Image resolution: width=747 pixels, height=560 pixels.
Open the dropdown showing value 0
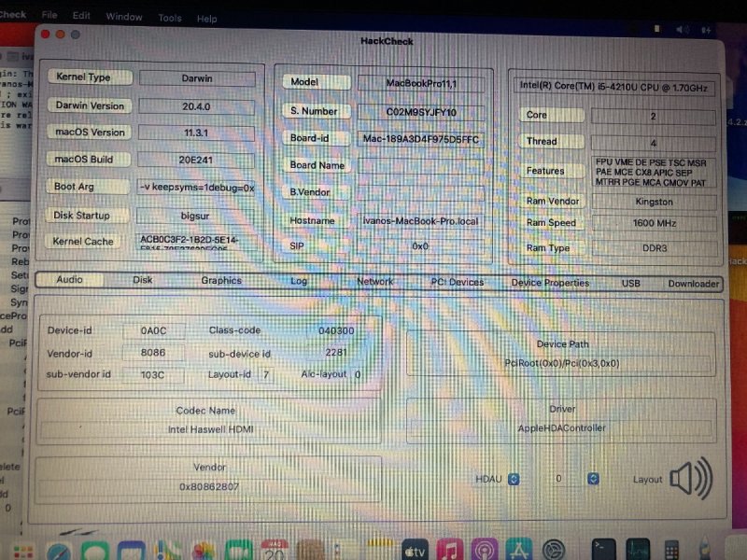(593, 479)
